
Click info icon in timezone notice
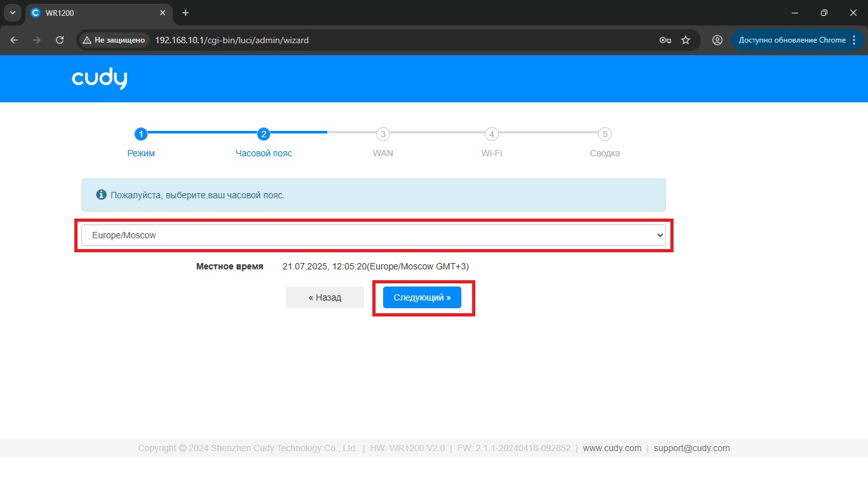pos(100,194)
